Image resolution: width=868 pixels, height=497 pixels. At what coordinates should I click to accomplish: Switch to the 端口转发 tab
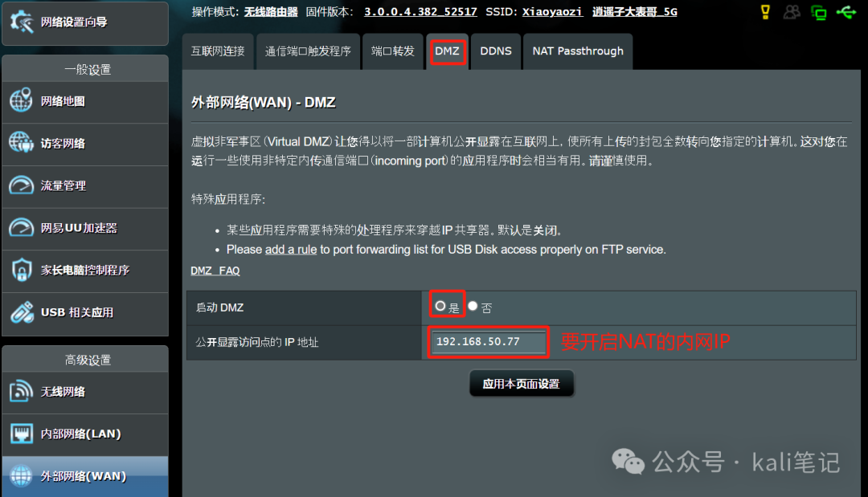pyautogui.click(x=393, y=51)
